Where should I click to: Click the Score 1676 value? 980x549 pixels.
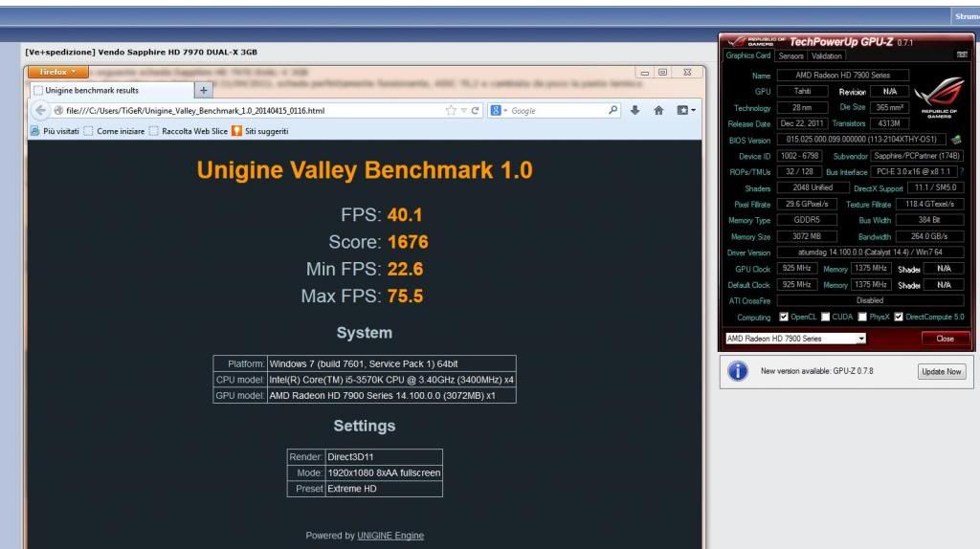pos(408,242)
